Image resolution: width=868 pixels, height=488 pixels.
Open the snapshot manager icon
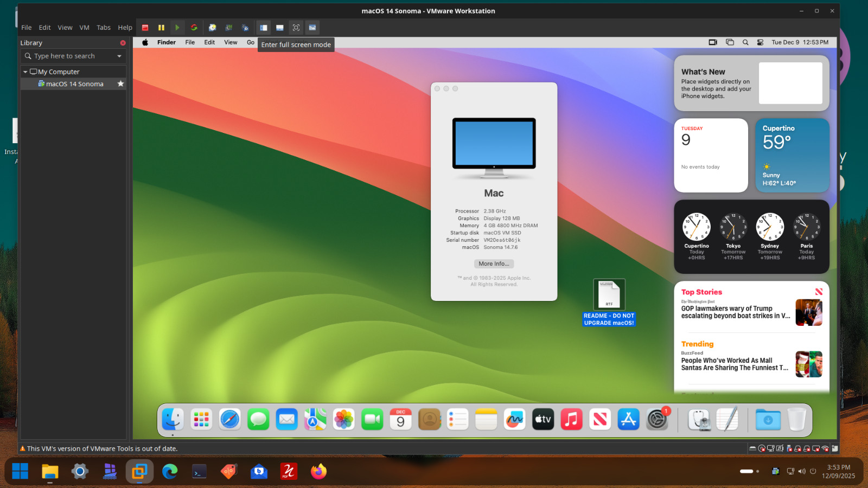coord(245,28)
